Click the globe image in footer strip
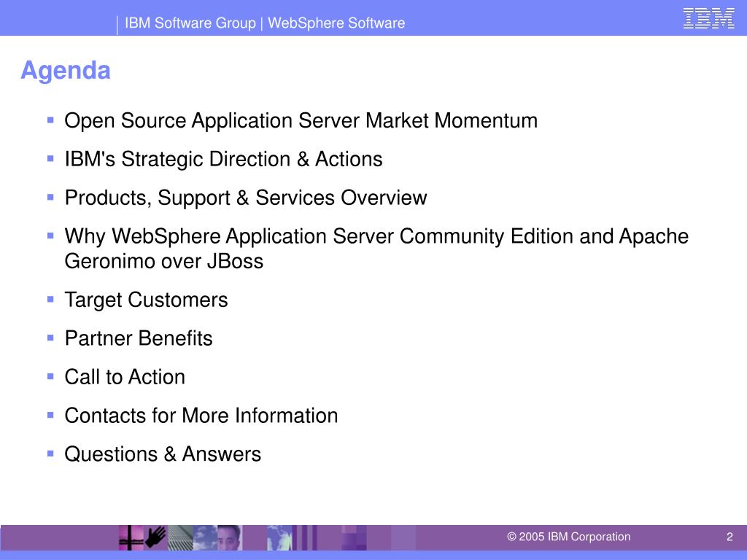This screenshot has width=747, height=560. click(279, 537)
